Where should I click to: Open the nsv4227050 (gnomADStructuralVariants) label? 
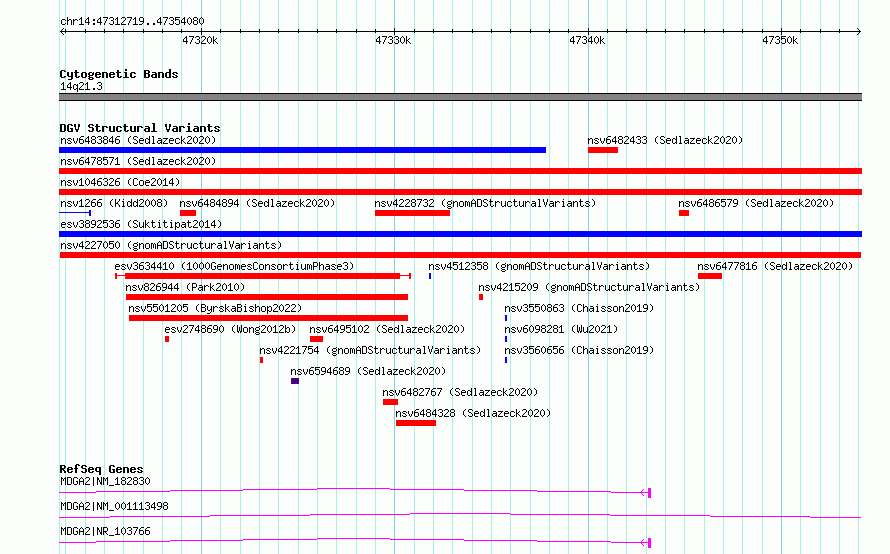pyautogui.click(x=171, y=245)
